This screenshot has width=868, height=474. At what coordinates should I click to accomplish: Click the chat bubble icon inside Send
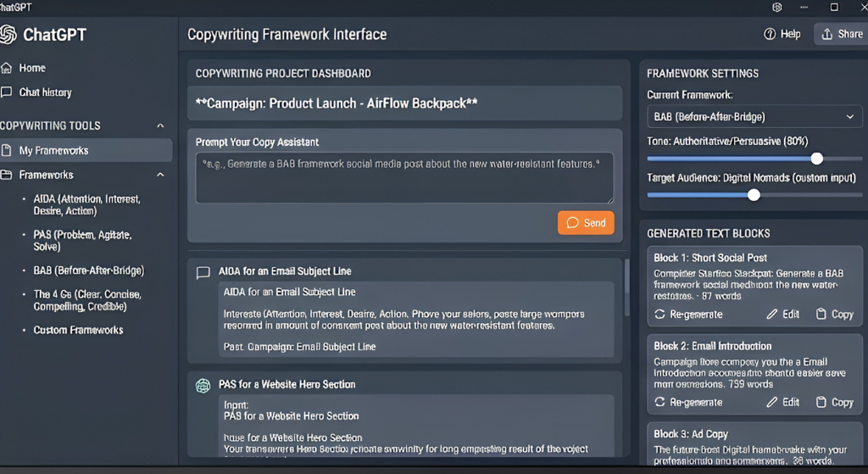(x=572, y=223)
